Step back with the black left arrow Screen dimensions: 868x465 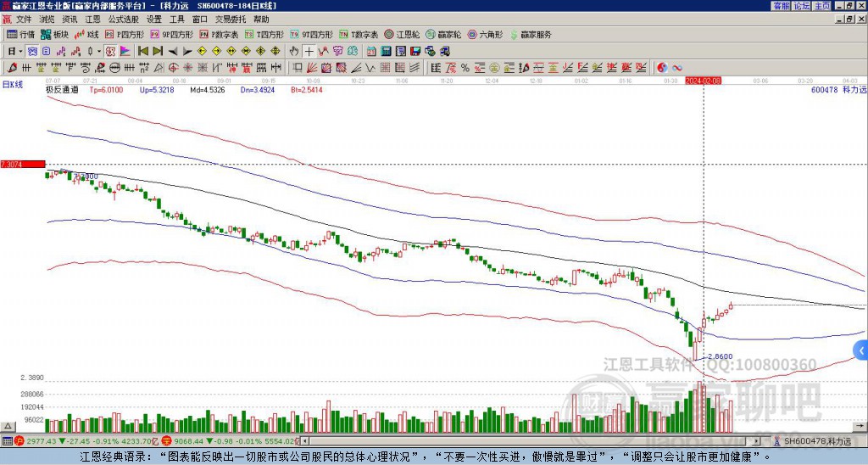point(173,52)
